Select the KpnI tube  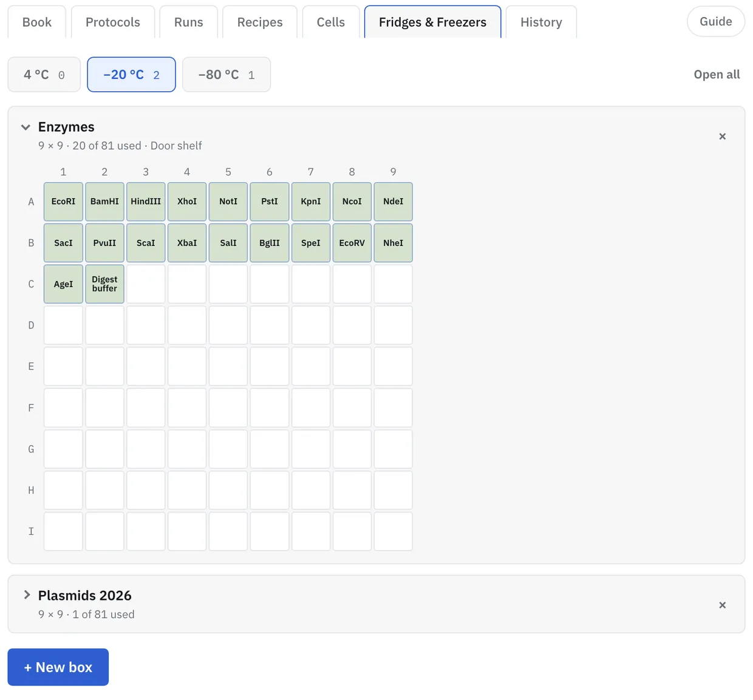coord(311,202)
